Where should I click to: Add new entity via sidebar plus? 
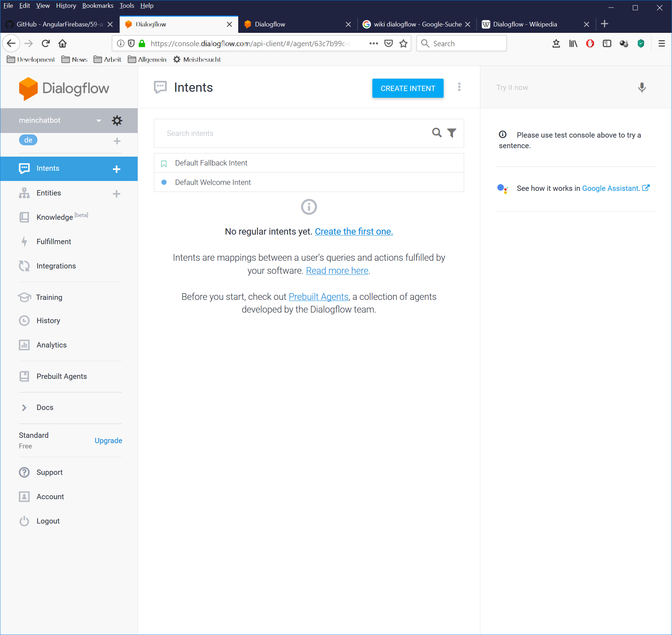(x=116, y=194)
